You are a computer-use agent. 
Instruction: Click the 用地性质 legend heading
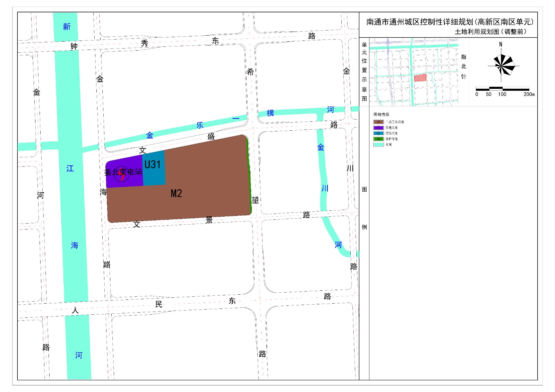pyautogui.click(x=381, y=114)
